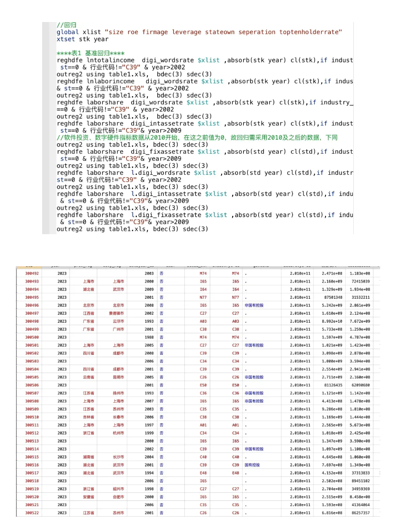
Task: Click value 7.672e+09
Action: pyautogui.click(x=360, y=321)
